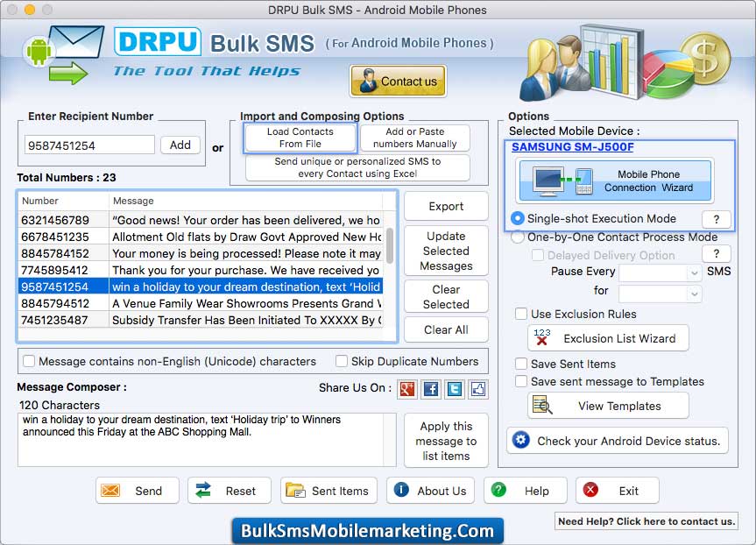Enable Save Sent Items checkbox
This screenshot has width=756, height=545.
521,364
